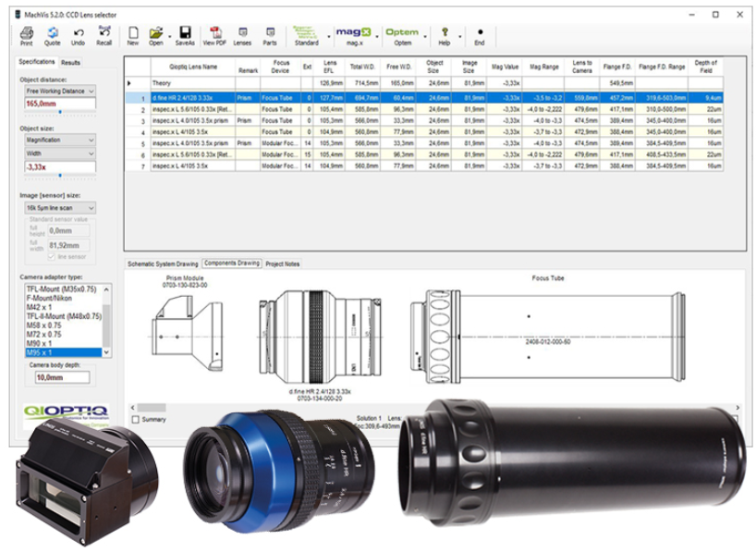Switch to the Results tab
756x552 pixels.
pyautogui.click(x=70, y=63)
